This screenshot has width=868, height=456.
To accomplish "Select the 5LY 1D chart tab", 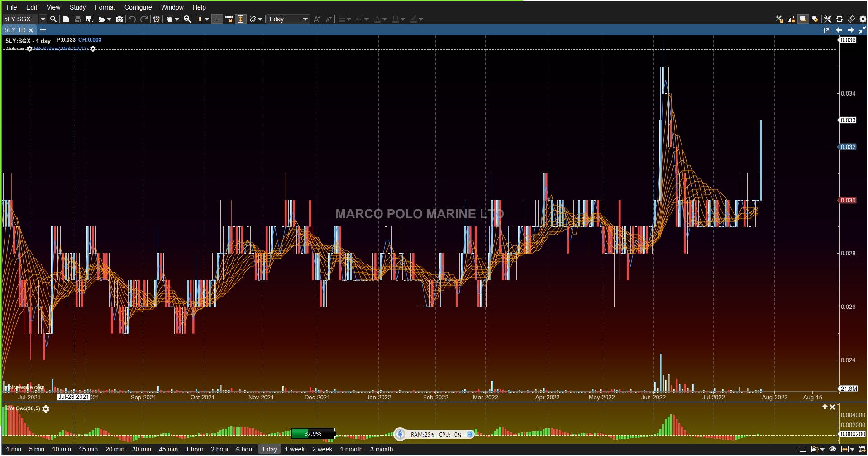I will (x=15, y=30).
